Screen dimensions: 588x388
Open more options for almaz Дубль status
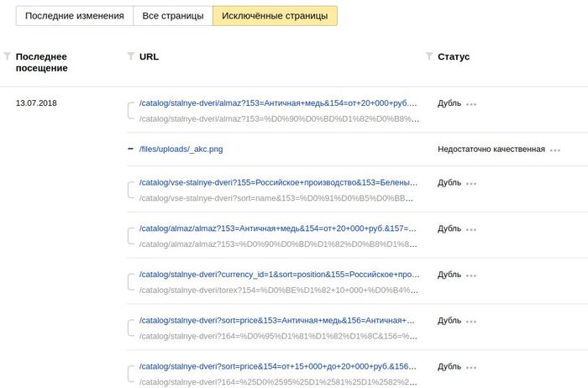pos(471,104)
